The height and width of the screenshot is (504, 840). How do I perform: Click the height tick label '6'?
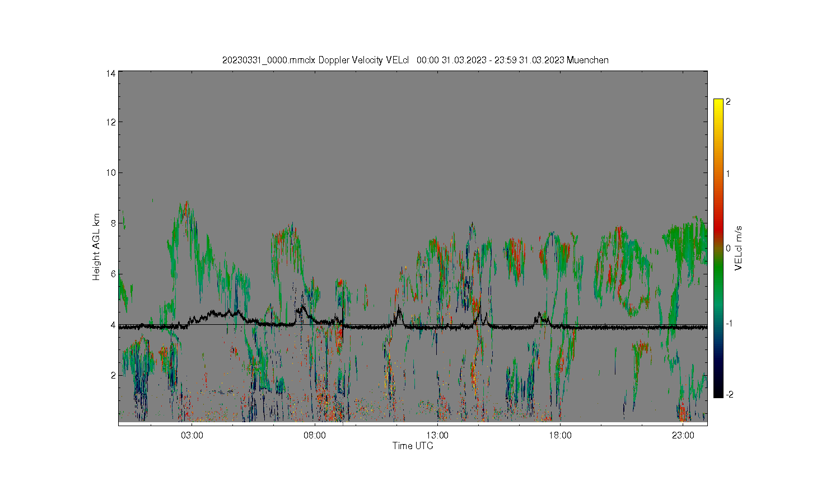(x=113, y=274)
